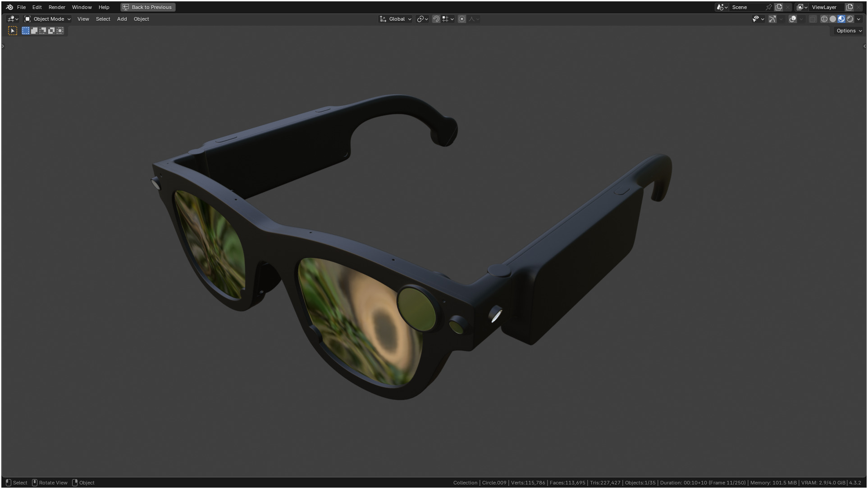This screenshot has width=868, height=489.
Task: Toggle the show overlays button
Action: click(x=793, y=19)
